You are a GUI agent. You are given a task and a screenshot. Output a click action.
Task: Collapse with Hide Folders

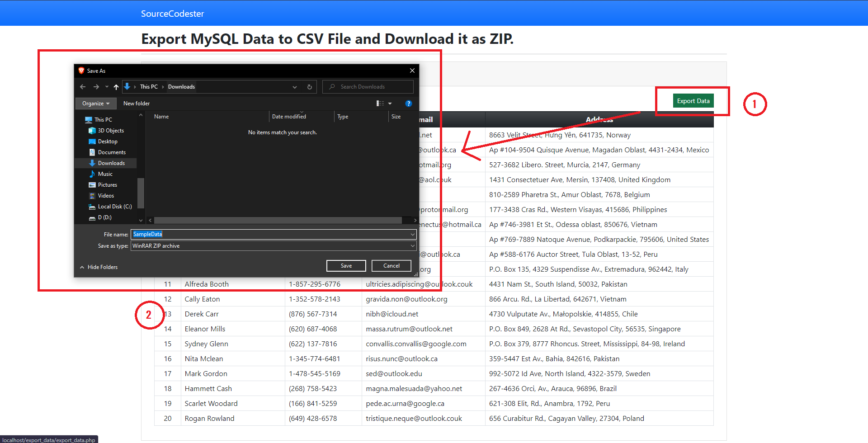click(99, 267)
